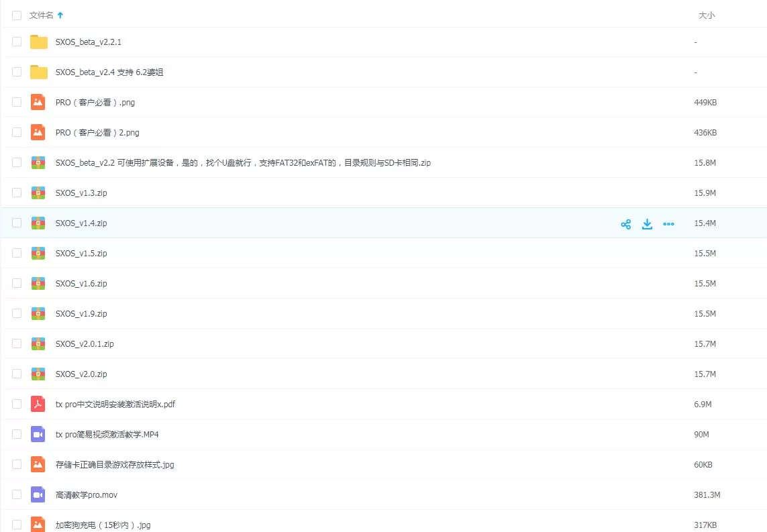
Task: Check the select-all checkbox in the header
Action: (17, 15)
